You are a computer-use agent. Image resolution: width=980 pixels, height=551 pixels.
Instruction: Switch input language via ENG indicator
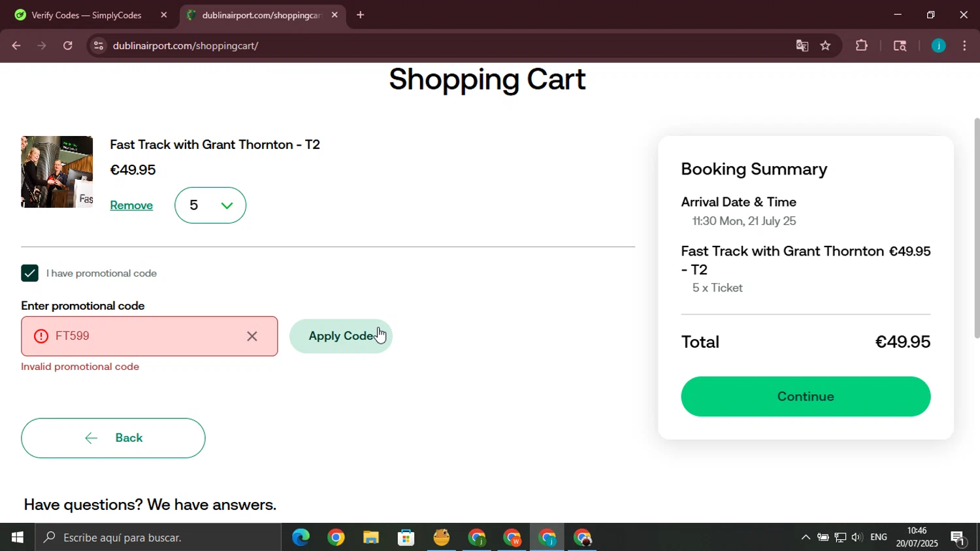coord(879,537)
